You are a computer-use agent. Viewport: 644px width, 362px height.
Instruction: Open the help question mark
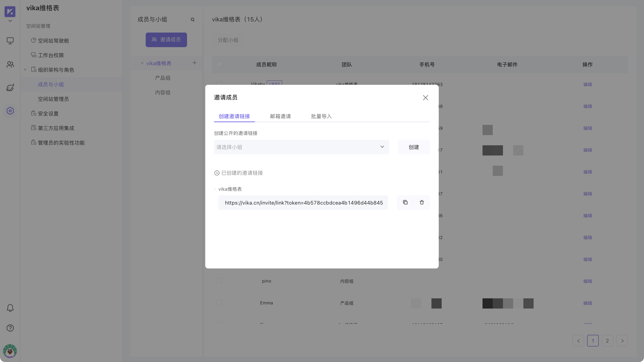tap(10, 328)
